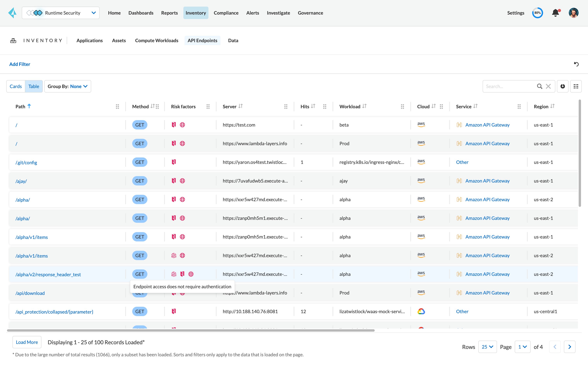Click the Google Cloud icon on /api_protection row
This screenshot has width=588, height=367.
[421, 311]
